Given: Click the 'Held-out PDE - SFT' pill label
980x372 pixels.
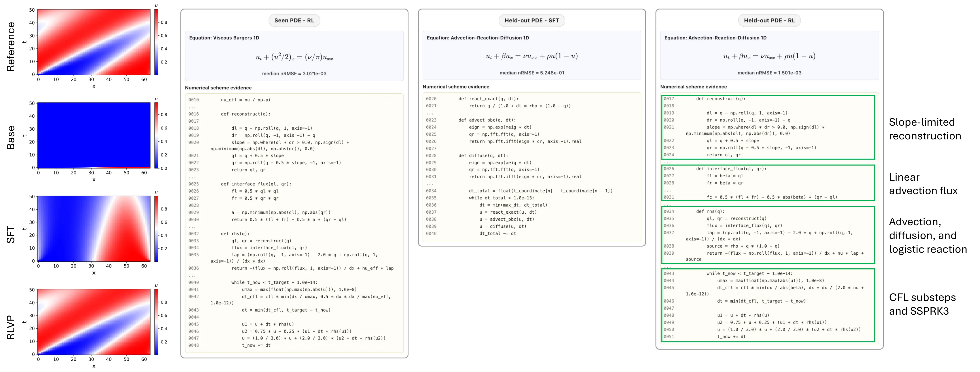Looking at the screenshot, I should [x=532, y=21].
